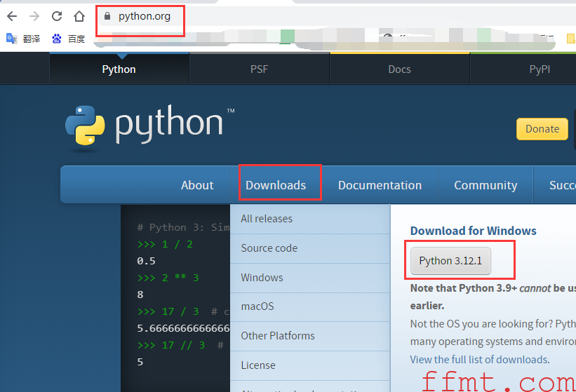576x392 pixels.
Task: Click the code line '>>> 17 // 3'
Action: (x=171, y=345)
